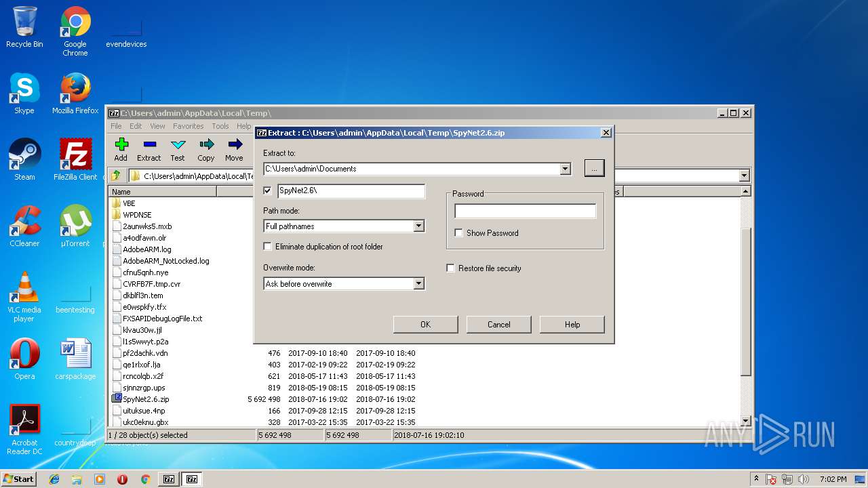Select the Skype desktop icon
The width and height of the screenshot is (868, 488).
[24, 94]
